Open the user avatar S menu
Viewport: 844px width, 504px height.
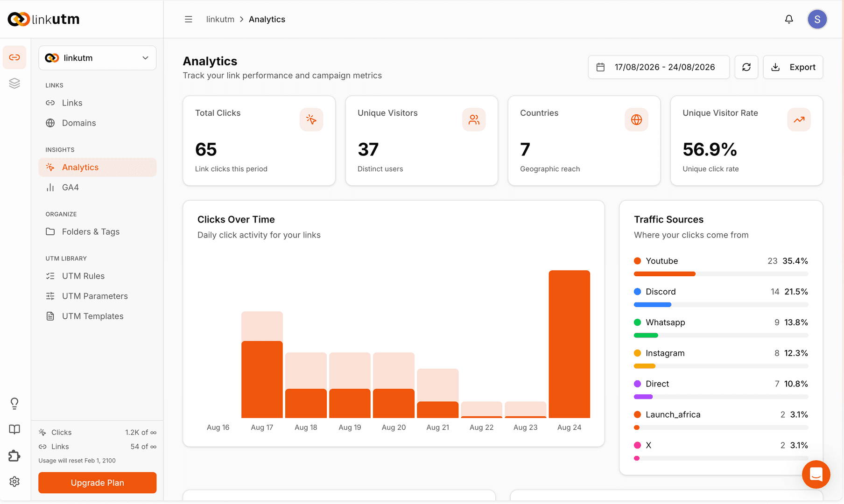817,19
